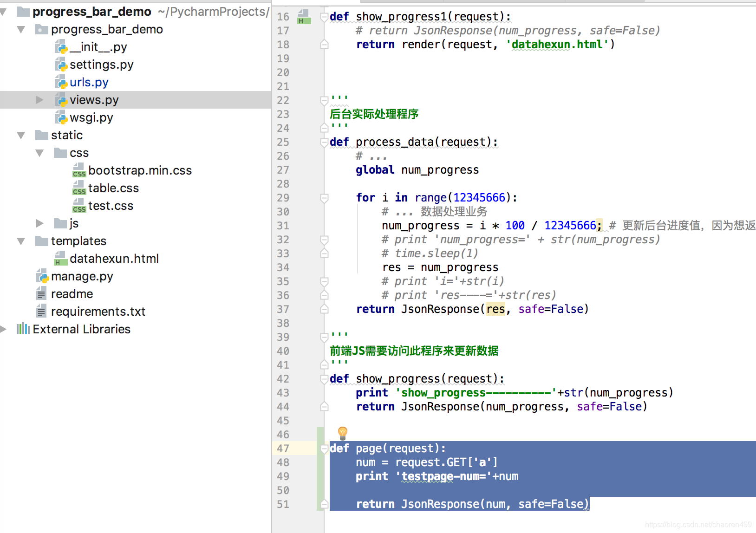Click the wsgi.py Python file icon
756x533 pixels.
click(61, 117)
